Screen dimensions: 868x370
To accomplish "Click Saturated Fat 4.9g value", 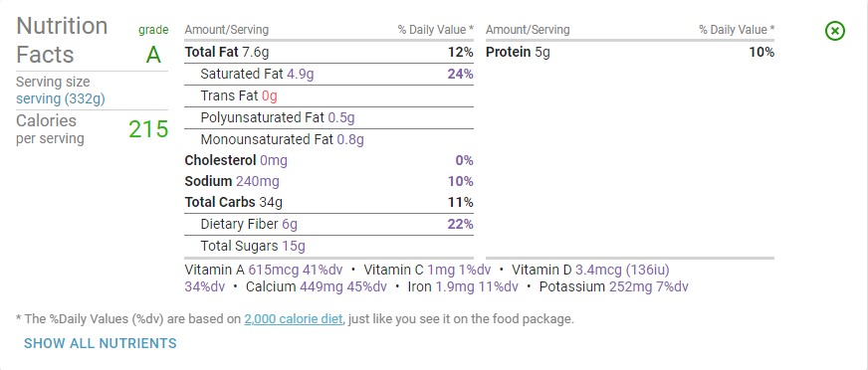I will 300,75.
